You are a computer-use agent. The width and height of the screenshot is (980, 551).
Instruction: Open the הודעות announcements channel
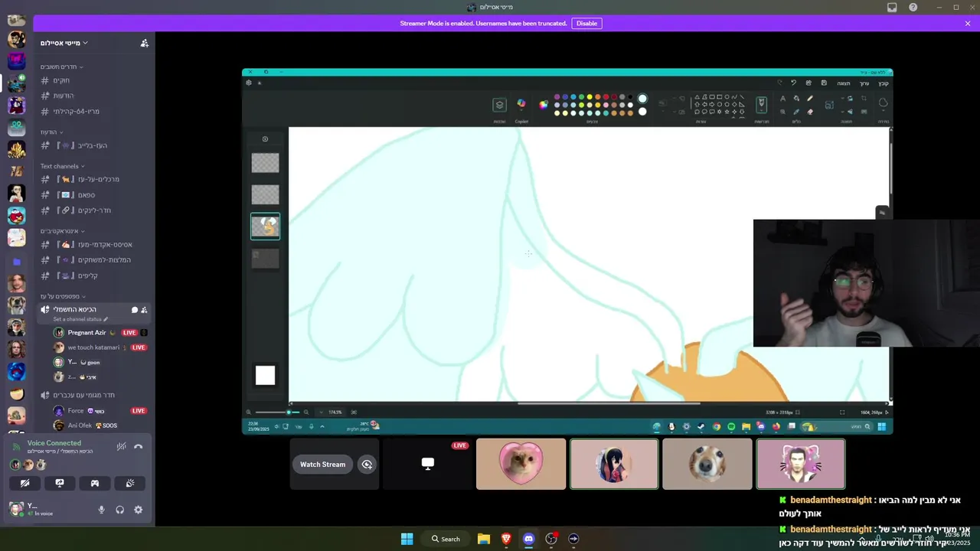(x=94, y=96)
